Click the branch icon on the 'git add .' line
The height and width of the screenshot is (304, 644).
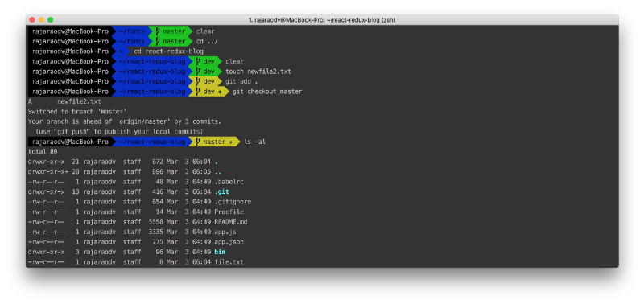click(x=198, y=82)
